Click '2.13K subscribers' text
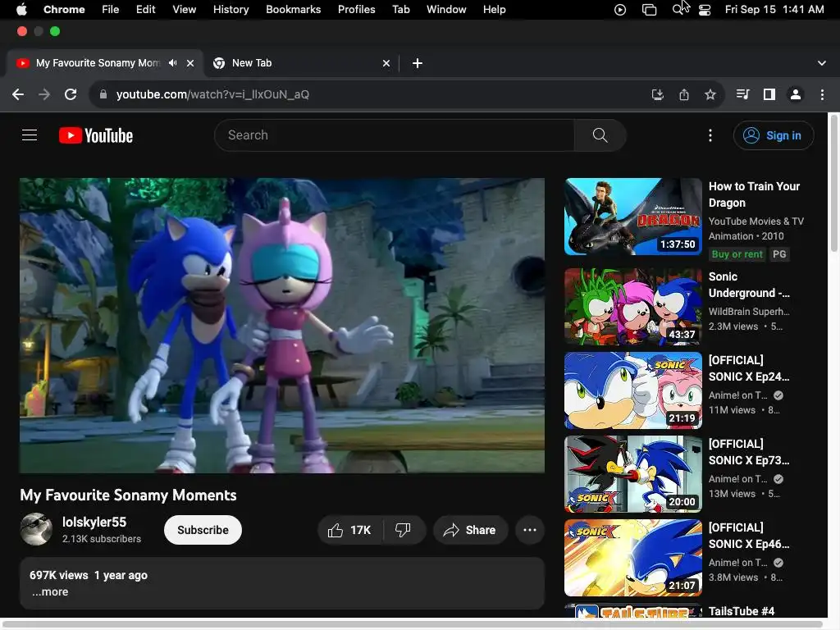Image resolution: width=840 pixels, height=630 pixels. 101,539
